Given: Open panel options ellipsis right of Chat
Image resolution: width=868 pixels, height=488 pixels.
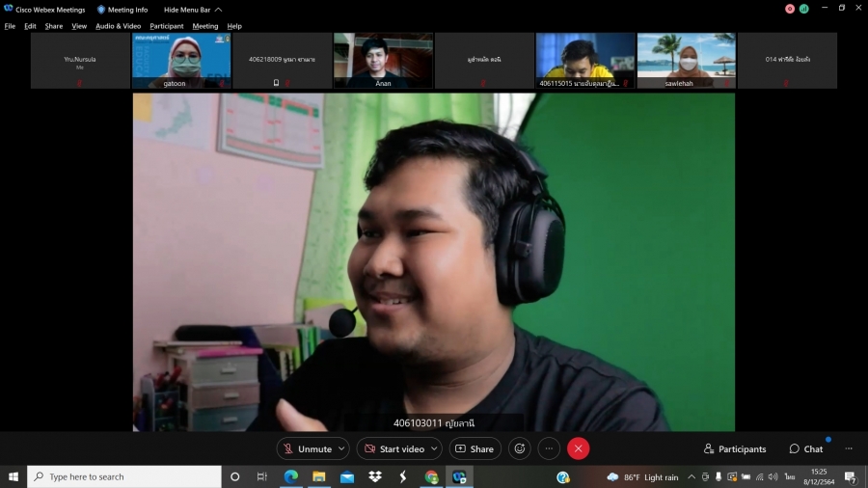Looking at the screenshot, I should pyautogui.click(x=849, y=448).
